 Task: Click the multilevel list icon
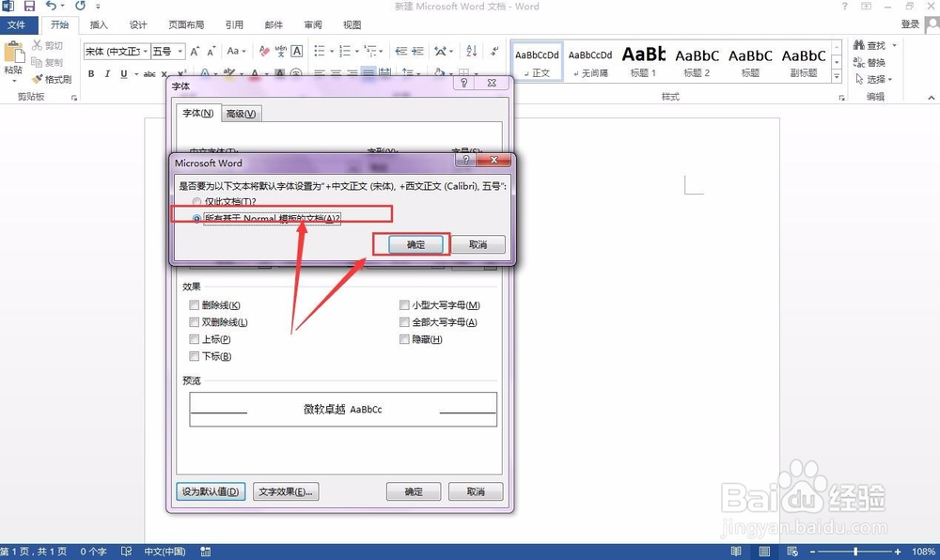[369, 52]
